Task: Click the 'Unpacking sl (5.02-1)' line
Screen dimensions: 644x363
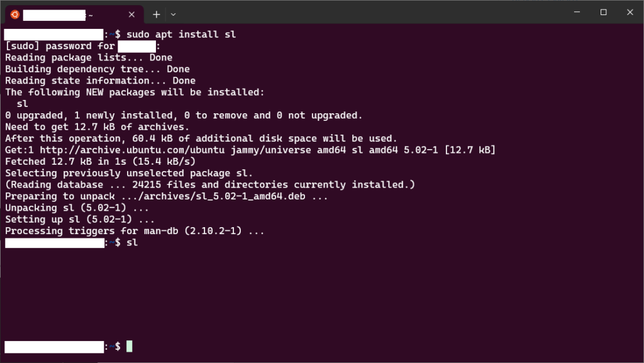Action: [77, 208]
